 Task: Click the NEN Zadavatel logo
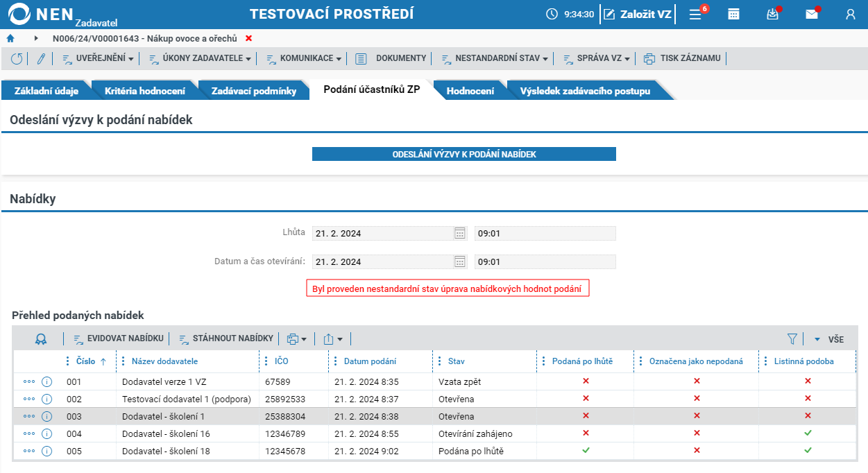(62, 15)
